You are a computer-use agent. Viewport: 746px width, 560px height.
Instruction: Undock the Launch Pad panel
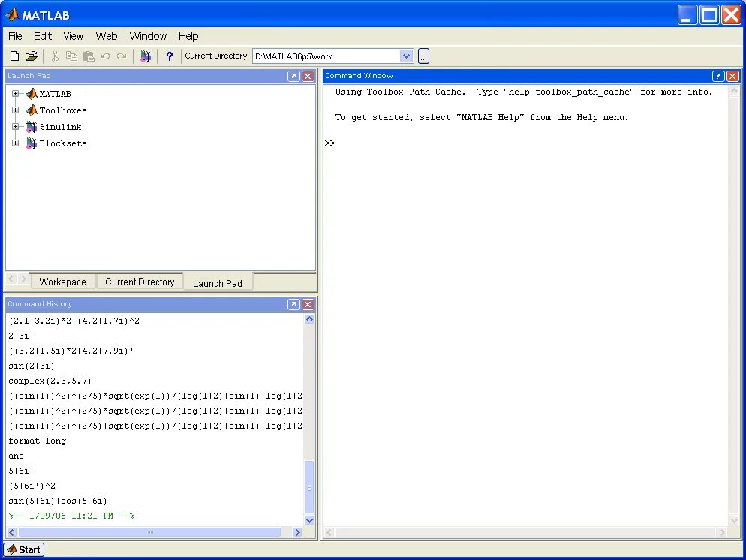pos(293,76)
